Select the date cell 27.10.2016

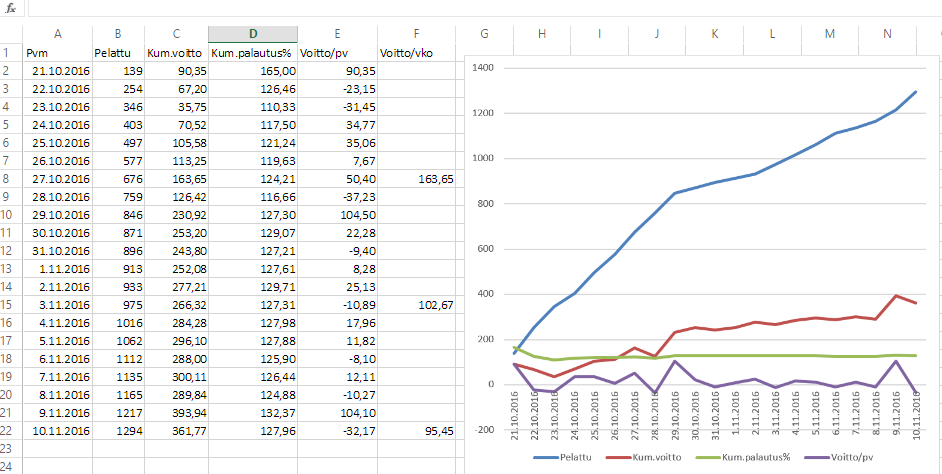[58, 179]
